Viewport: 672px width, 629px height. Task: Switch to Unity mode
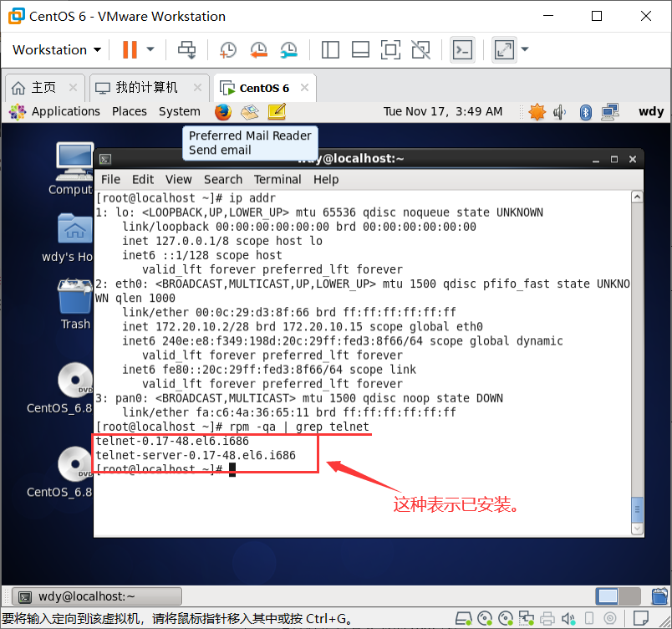point(421,49)
